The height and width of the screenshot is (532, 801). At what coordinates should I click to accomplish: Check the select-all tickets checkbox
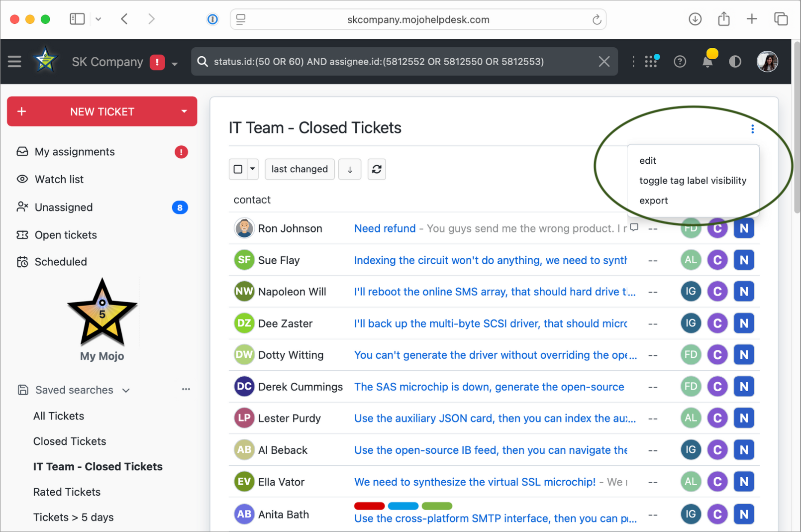pyautogui.click(x=238, y=169)
